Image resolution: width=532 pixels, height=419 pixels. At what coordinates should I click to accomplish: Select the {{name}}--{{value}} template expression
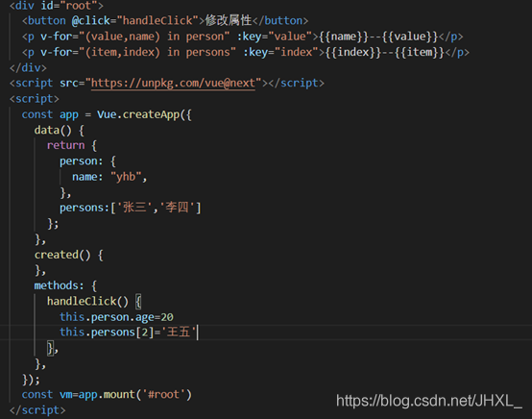[x=378, y=37]
